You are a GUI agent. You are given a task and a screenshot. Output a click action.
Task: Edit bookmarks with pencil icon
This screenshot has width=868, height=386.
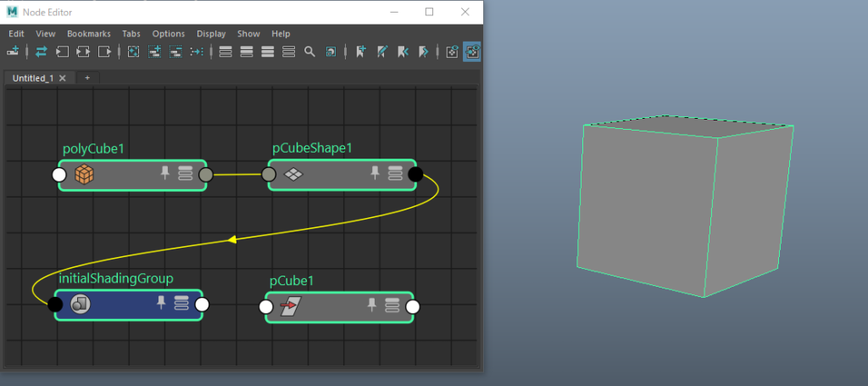[382, 52]
